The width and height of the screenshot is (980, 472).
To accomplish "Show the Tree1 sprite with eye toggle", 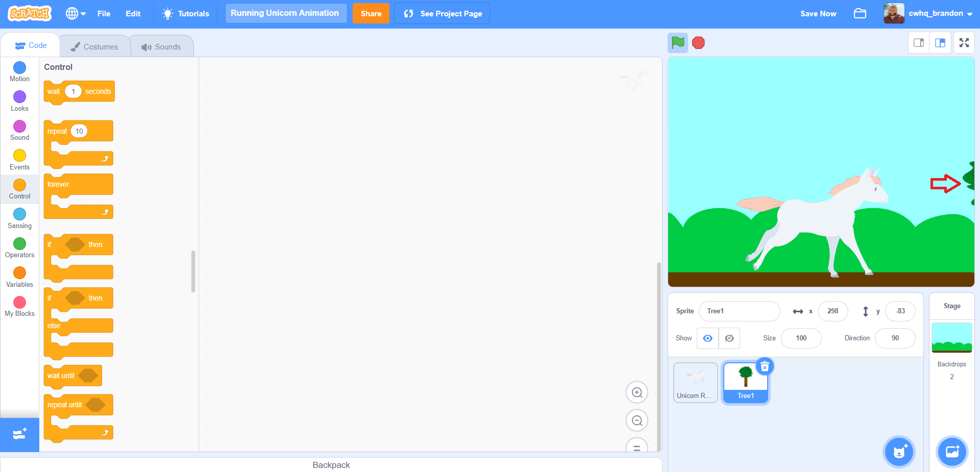I will click(x=707, y=338).
